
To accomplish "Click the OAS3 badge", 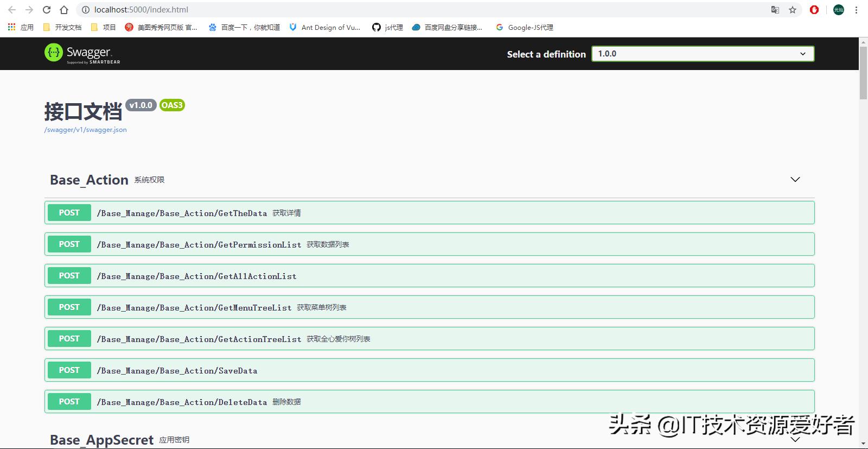I will [x=172, y=105].
